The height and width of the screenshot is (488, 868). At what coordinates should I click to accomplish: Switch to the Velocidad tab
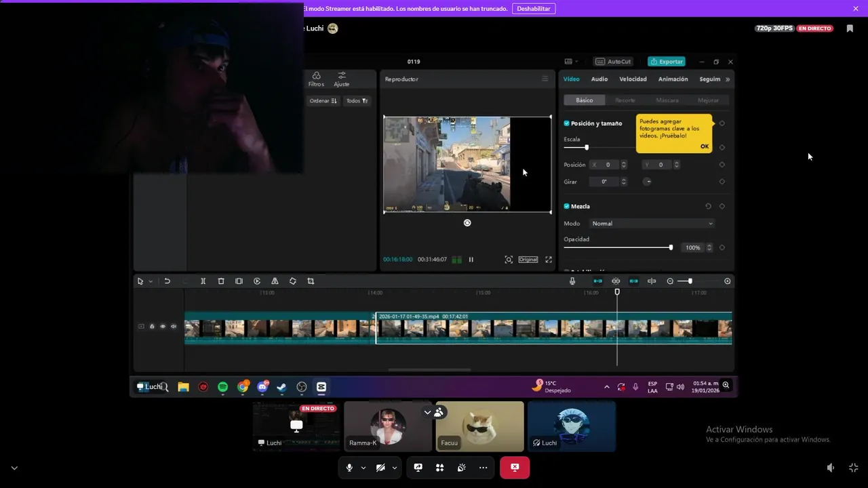tap(633, 79)
